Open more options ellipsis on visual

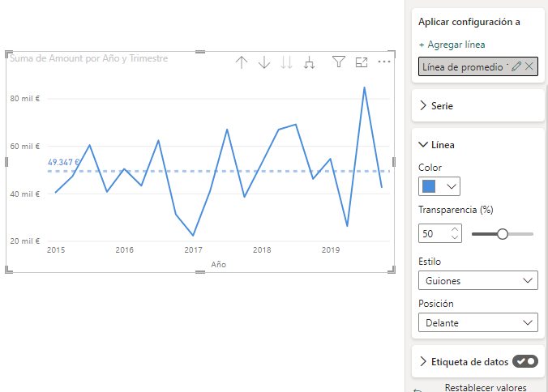click(384, 62)
